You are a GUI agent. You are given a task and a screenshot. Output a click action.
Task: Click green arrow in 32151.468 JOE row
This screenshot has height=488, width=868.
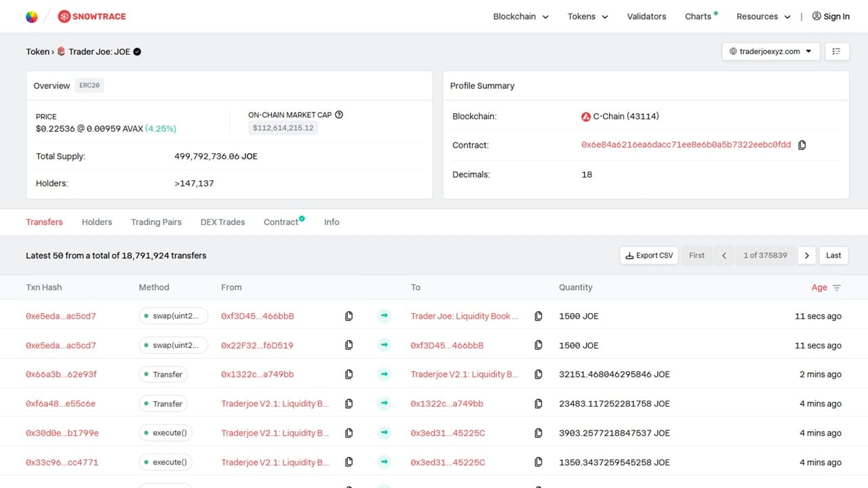click(384, 374)
